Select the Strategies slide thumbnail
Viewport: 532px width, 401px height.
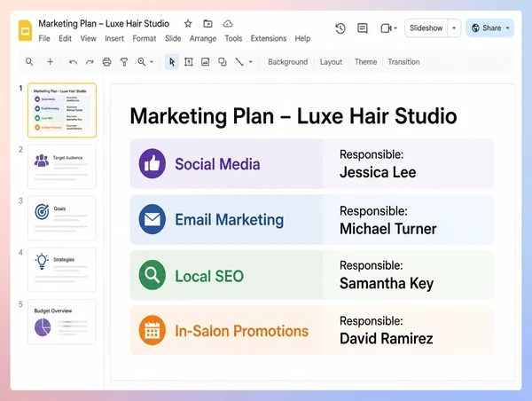(x=62, y=270)
